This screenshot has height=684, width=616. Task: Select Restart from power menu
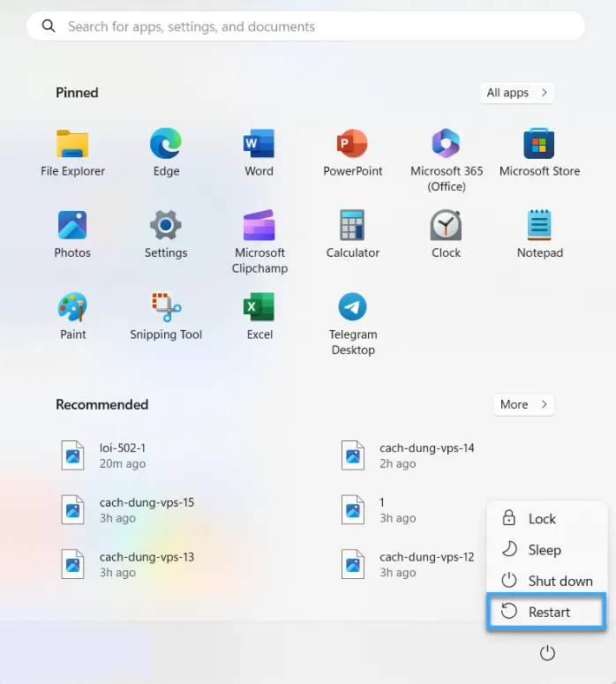click(x=546, y=612)
